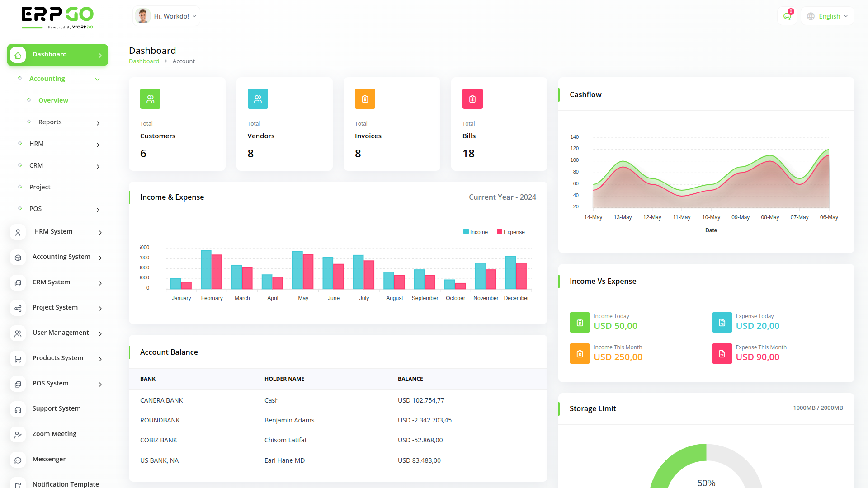The height and width of the screenshot is (488, 868).
Task: Click Support System headset icon
Action: click(18, 409)
